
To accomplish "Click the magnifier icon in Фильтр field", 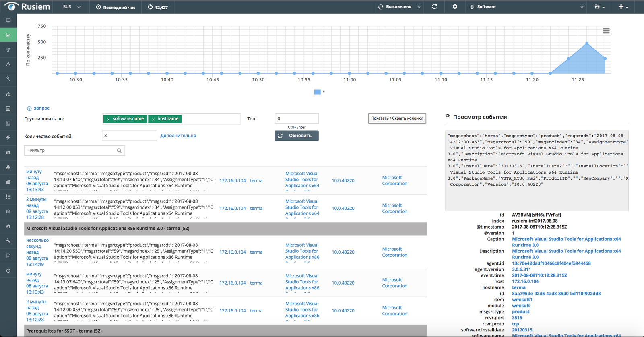I will click(x=119, y=151).
